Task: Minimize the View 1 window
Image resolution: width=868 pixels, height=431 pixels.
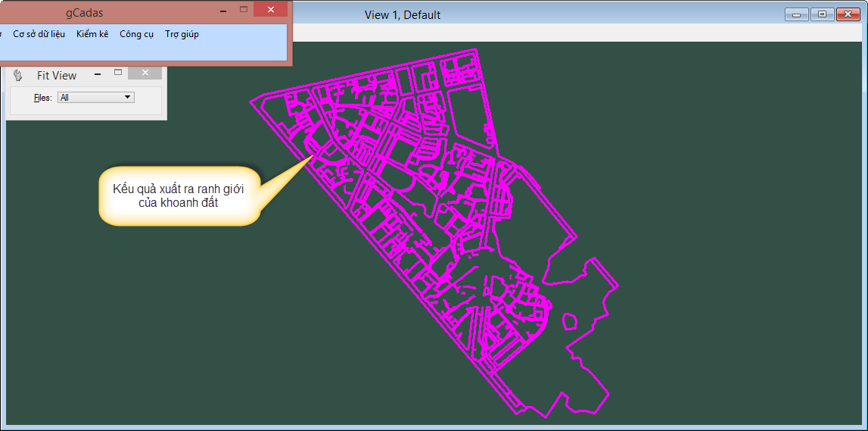Action: click(796, 14)
